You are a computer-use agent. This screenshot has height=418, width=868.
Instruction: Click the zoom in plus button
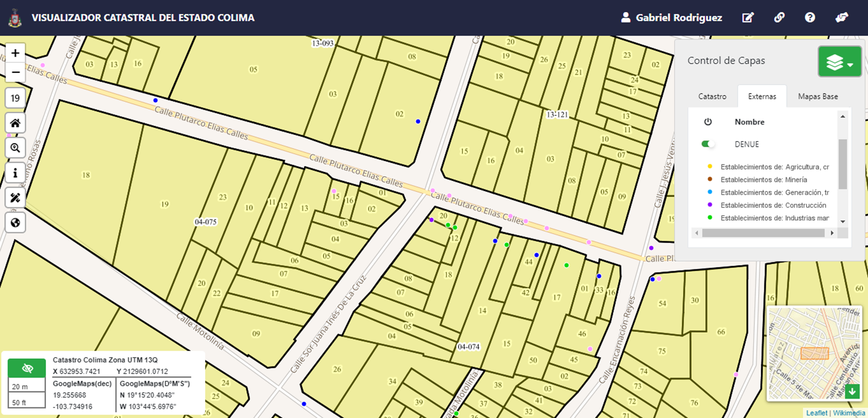pos(15,53)
